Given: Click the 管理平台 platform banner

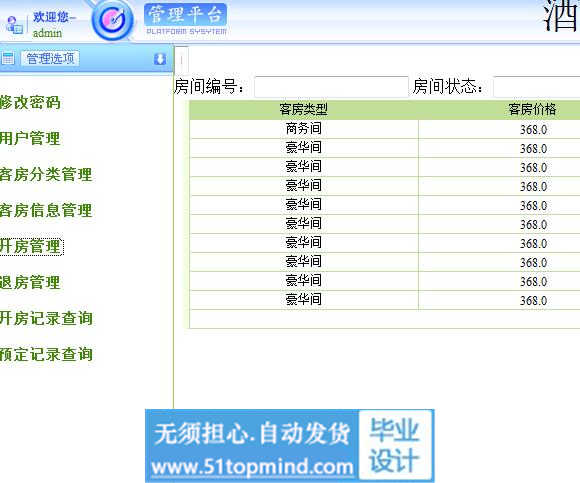Looking at the screenshot, I should point(185,19).
